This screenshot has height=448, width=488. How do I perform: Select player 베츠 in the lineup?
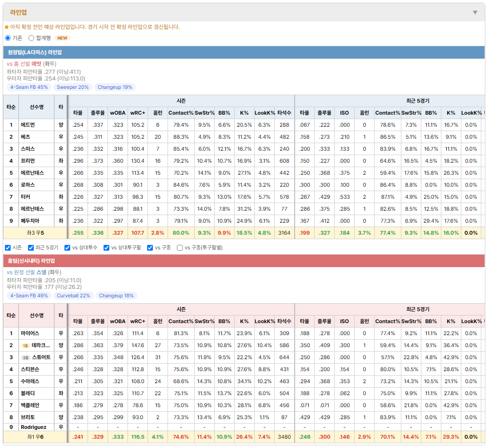tap(25, 137)
